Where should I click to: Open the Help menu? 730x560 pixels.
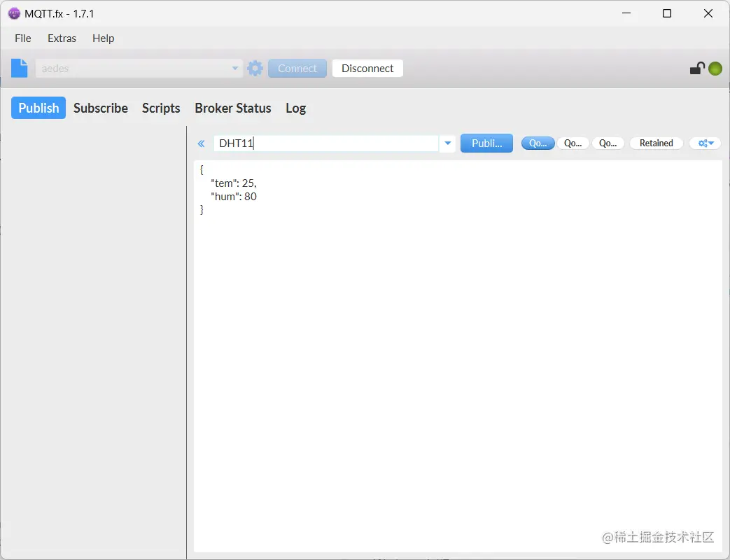[103, 38]
